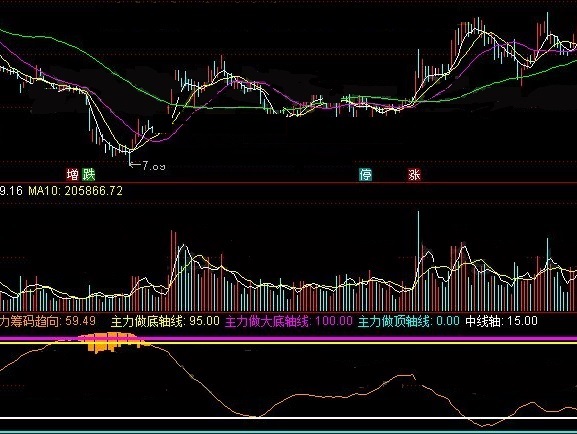Click the tallest cyan volume spike bar

418,261
